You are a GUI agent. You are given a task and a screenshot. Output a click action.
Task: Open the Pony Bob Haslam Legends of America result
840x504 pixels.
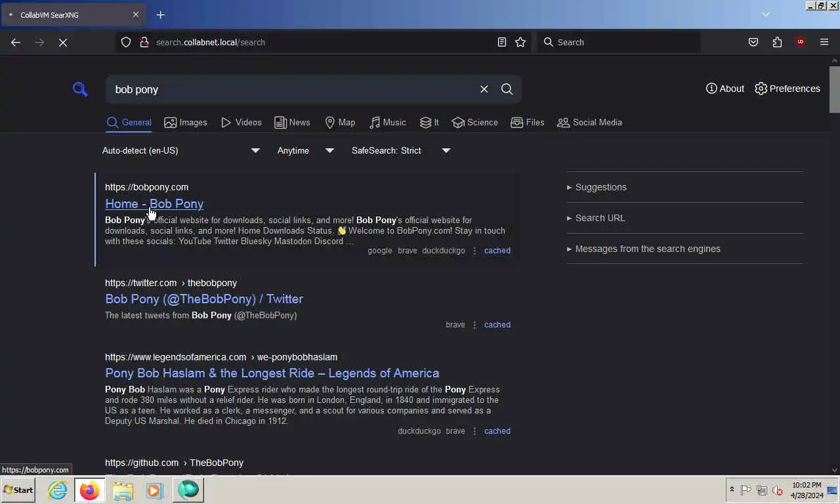click(x=272, y=373)
